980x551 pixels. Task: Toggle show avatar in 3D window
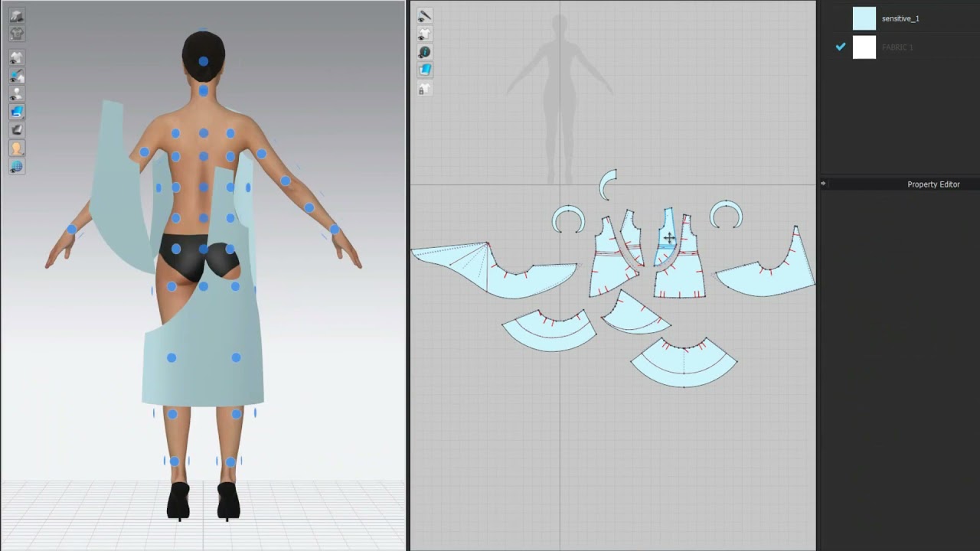pos(16,93)
